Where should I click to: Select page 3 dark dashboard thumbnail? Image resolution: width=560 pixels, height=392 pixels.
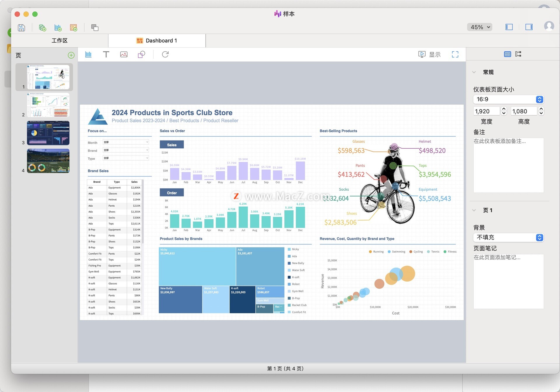(48, 133)
